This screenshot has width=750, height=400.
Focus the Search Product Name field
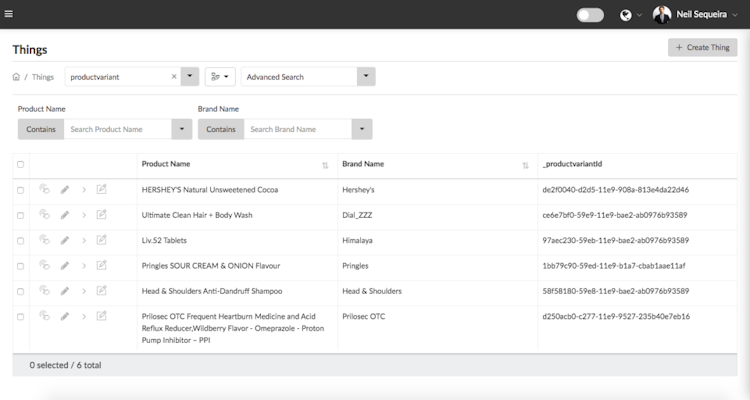coord(118,129)
